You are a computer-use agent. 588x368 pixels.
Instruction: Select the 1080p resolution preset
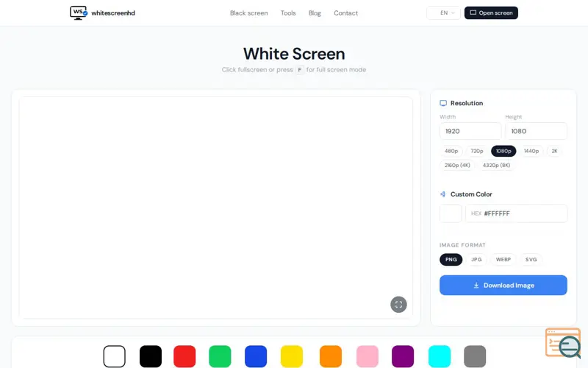tap(503, 151)
